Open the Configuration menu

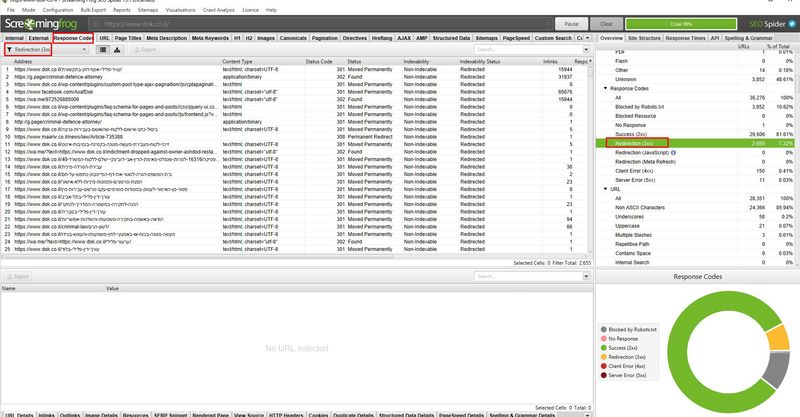click(x=58, y=10)
